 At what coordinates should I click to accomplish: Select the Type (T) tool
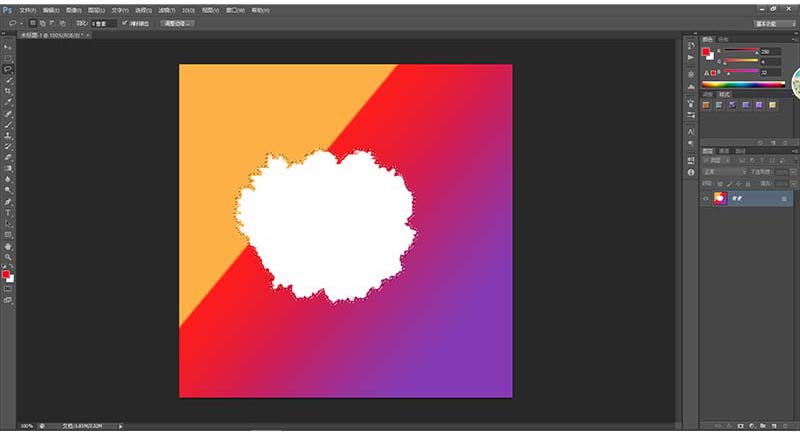pyautogui.click(x=8, y=212)
